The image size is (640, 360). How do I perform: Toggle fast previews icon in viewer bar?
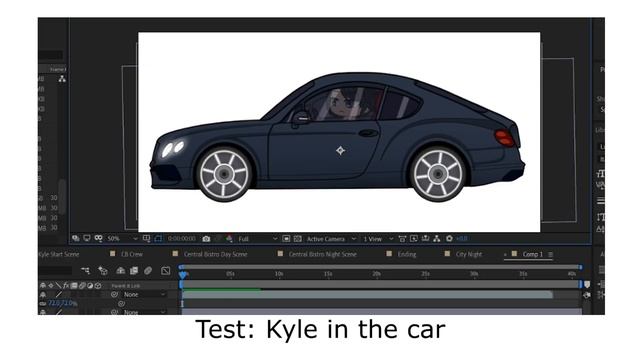point(286,239)
